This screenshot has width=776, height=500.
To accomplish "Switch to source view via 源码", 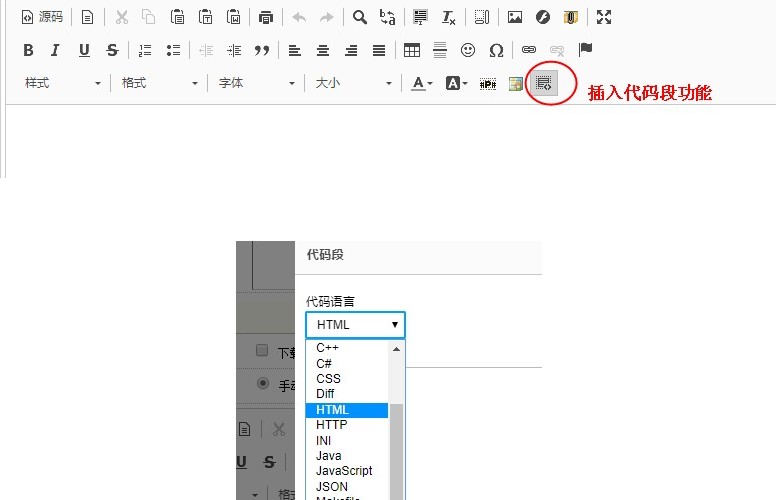I will (42, 17).
